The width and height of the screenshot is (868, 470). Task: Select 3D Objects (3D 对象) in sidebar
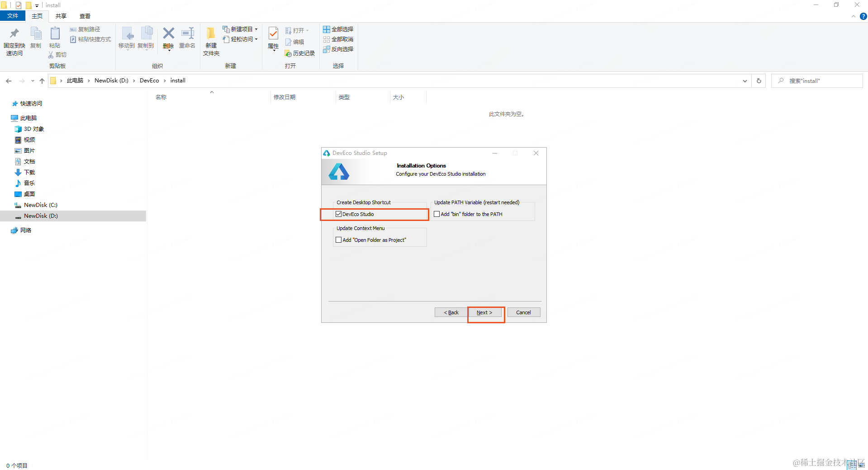(x=33, y=129)
